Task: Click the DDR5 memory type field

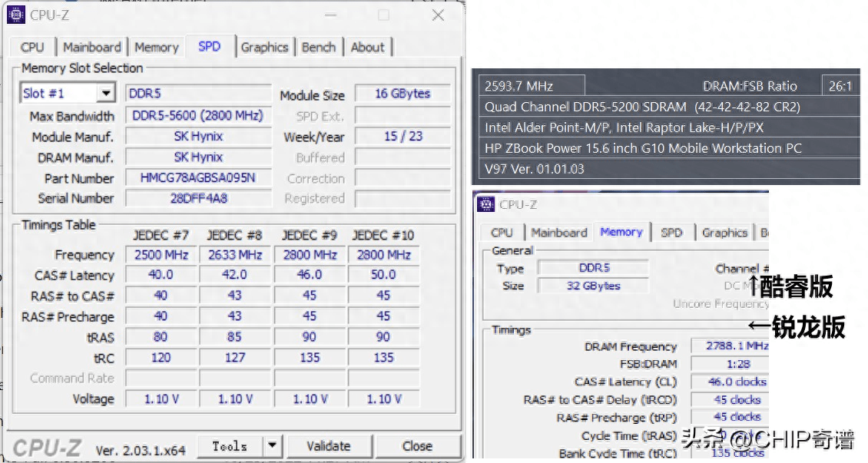Action: 198,94
